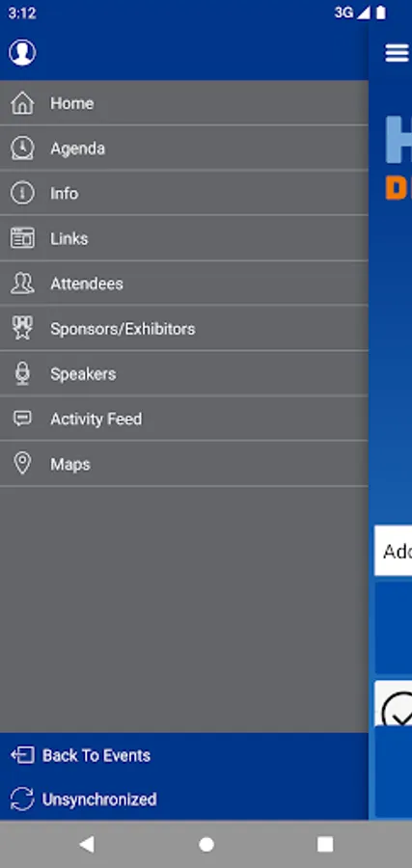
Task: Tap Android back navigation button
Action: [87, 844]
